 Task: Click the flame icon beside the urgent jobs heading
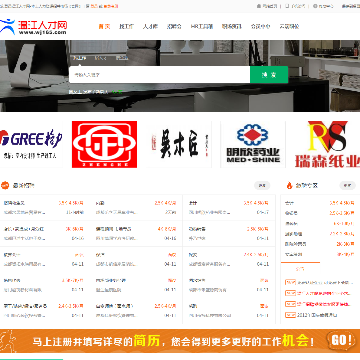[289, 185]
